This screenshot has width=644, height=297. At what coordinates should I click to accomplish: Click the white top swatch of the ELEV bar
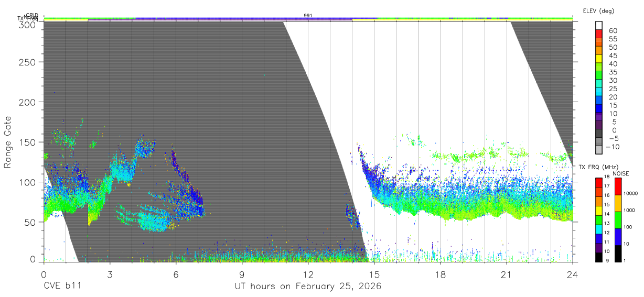click(x=599, y=25)
